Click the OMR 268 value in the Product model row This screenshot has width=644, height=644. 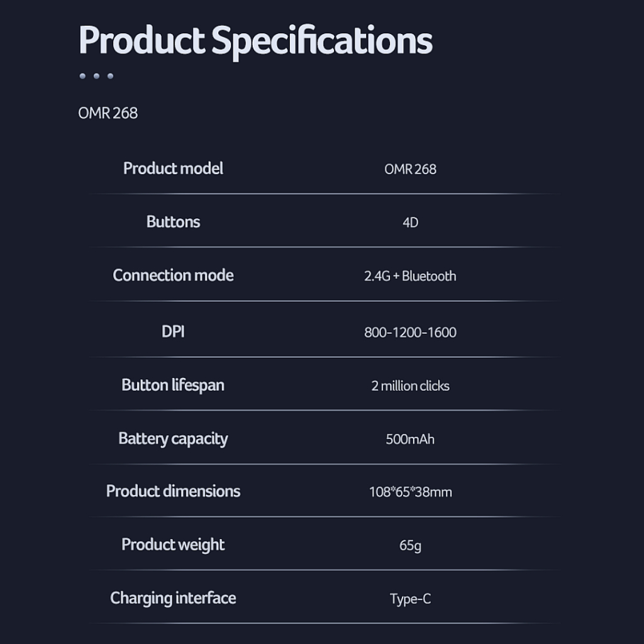click(410, 169)
